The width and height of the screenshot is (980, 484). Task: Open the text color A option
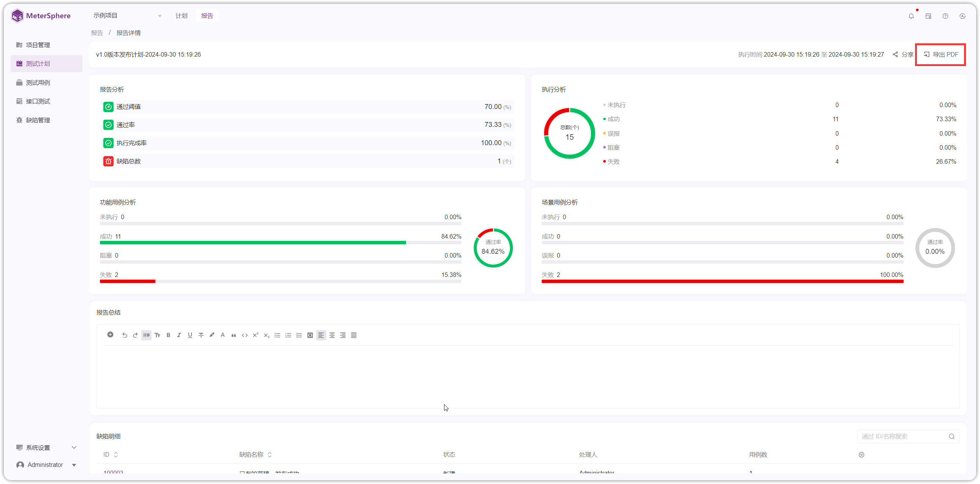[223, 335]
